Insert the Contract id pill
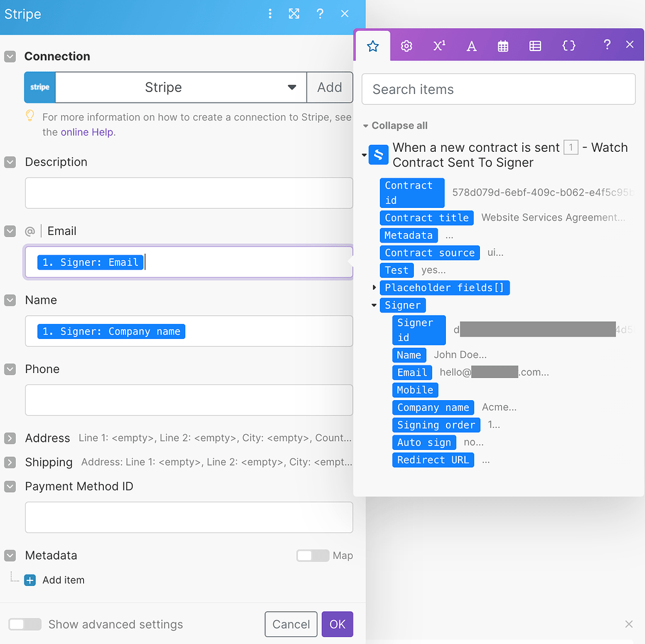Screen dimensions: 645x644 [412, 193]
